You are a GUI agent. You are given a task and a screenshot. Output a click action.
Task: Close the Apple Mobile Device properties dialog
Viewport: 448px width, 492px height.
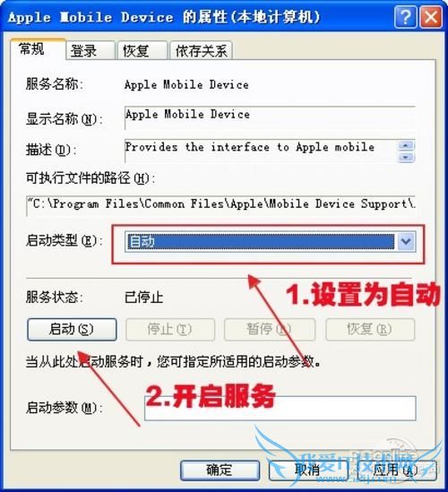431,17
